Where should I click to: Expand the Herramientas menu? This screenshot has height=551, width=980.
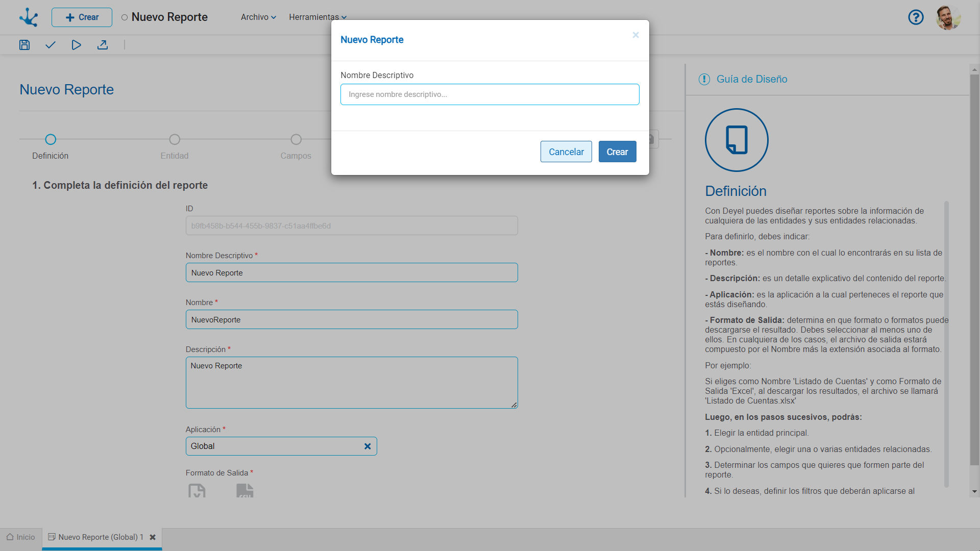(x=317, y=17)
